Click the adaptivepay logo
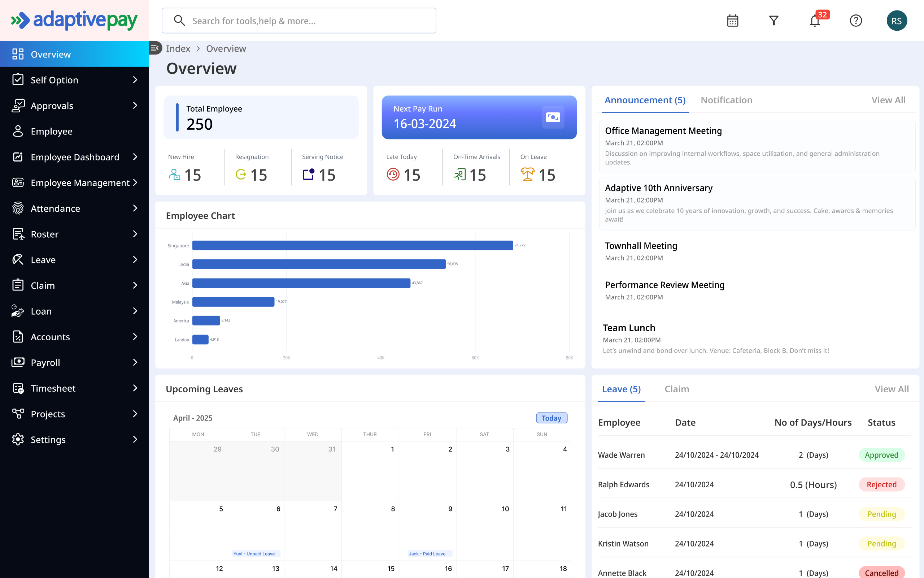 click(x=74, y=20)
